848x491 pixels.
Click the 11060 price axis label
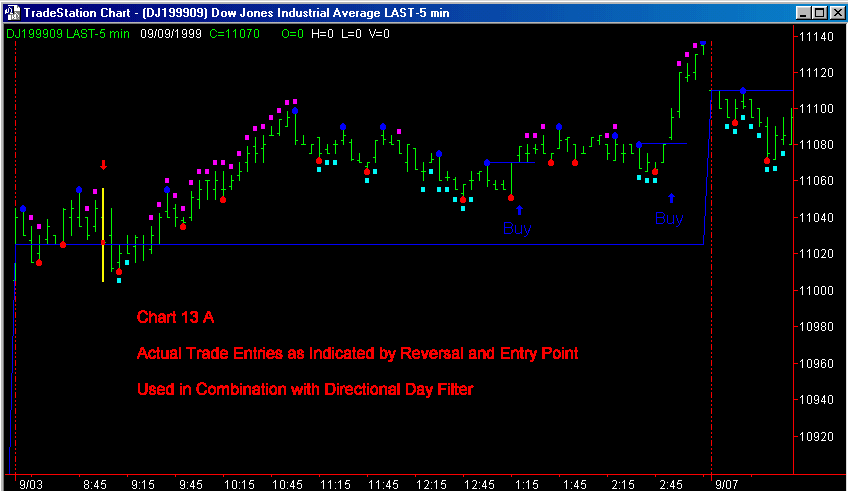pos(817,181)
